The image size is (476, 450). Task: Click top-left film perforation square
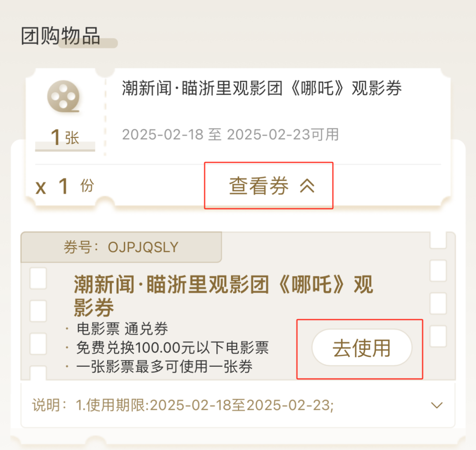[38, 278]
